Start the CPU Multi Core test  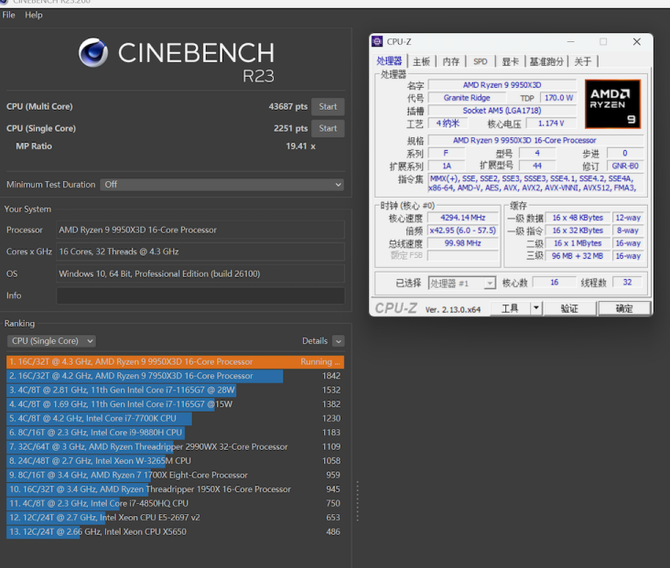click(328, 106)
